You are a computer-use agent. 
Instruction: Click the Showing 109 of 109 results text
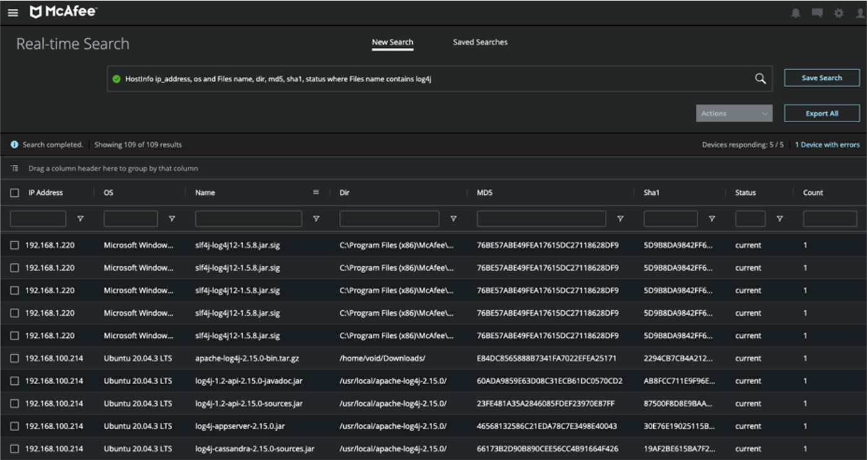point(138,145)
